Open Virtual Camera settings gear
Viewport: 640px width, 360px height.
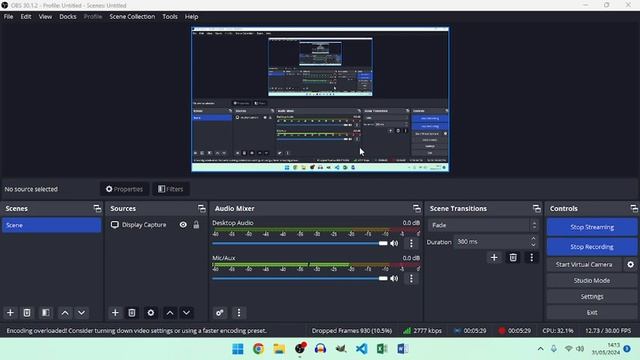[631, 264]
